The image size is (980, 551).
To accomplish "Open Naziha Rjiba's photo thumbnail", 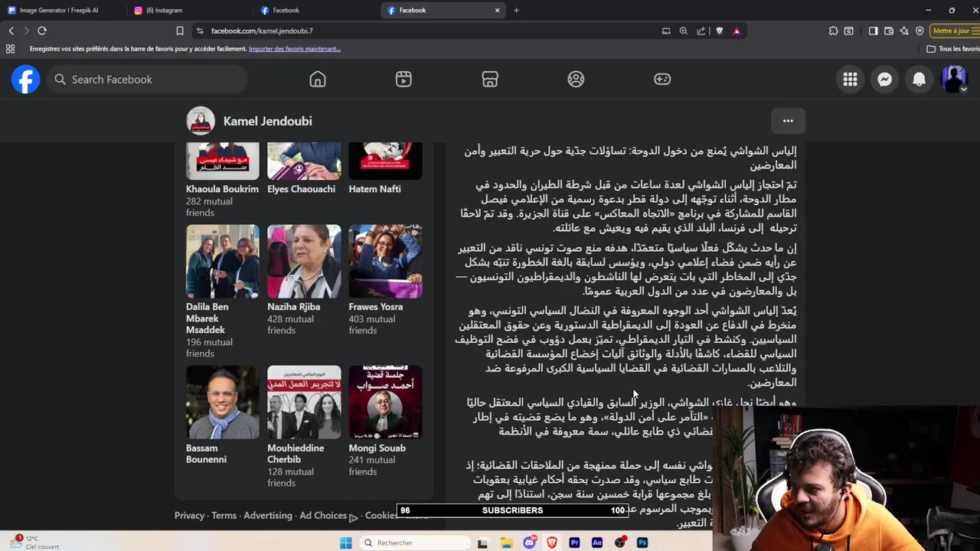I will pyautogui.click(x=304, y=261).
